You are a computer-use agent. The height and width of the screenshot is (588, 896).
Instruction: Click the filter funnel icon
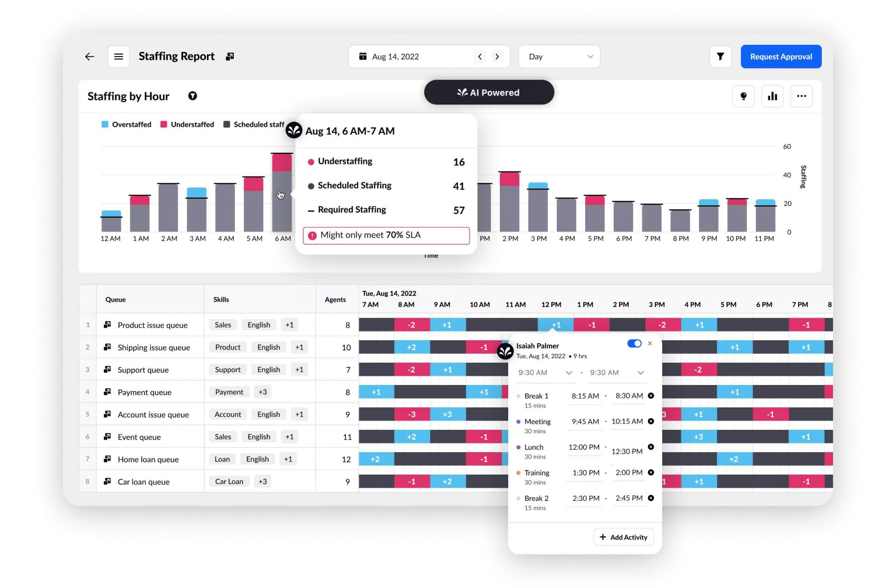tap(720, 56)
